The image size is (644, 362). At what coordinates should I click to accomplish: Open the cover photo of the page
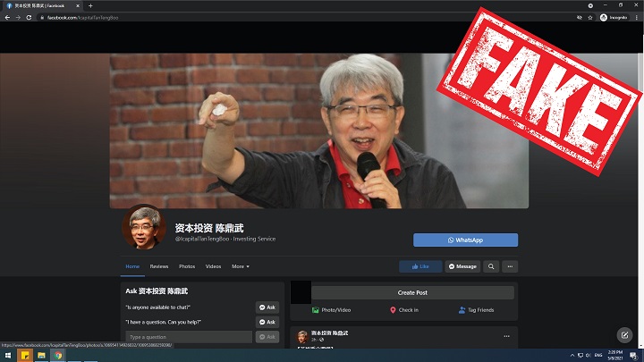tap(319, 130)
